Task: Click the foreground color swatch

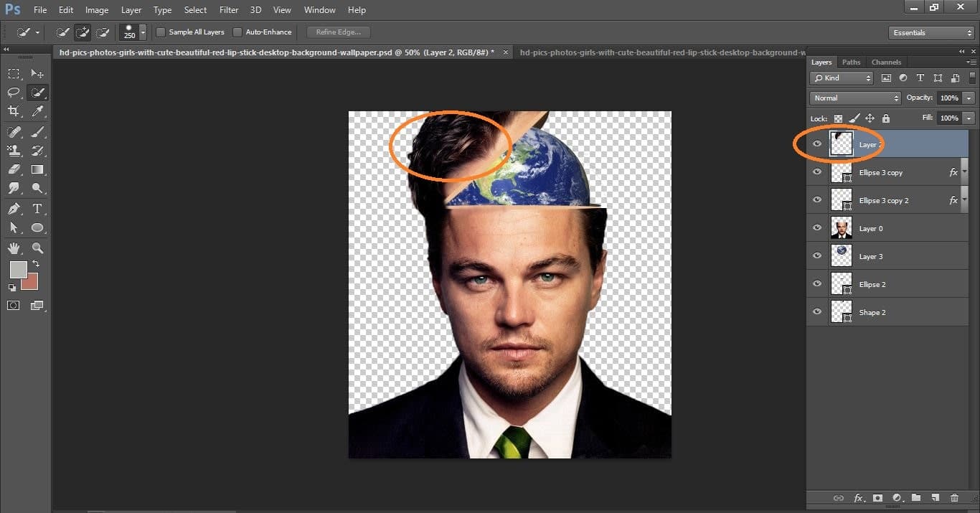Action: [19, 271]
